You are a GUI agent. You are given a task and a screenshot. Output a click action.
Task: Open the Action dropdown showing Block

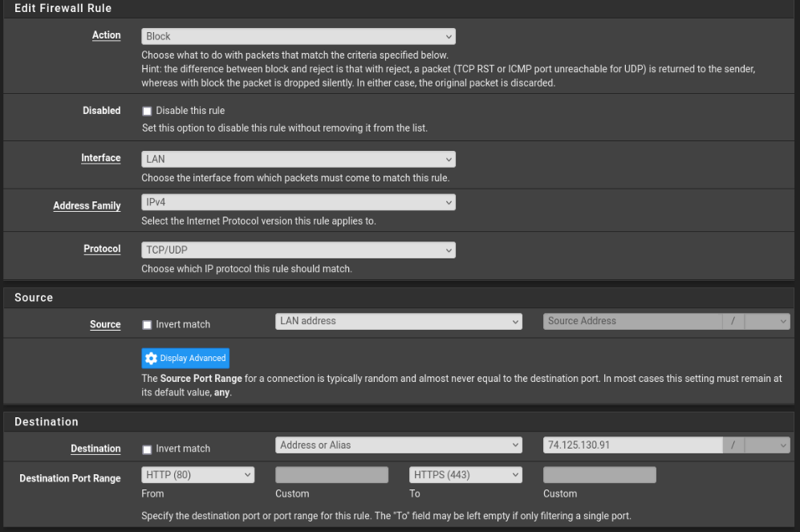tap(298, 35)
